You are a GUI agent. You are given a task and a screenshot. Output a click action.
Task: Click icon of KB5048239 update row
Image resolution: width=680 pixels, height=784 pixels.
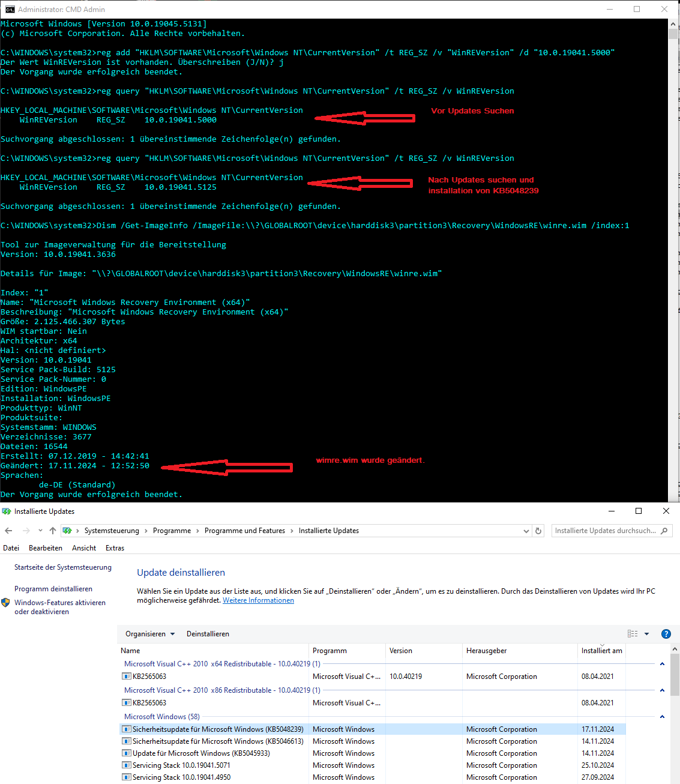(x=127, y=729)
